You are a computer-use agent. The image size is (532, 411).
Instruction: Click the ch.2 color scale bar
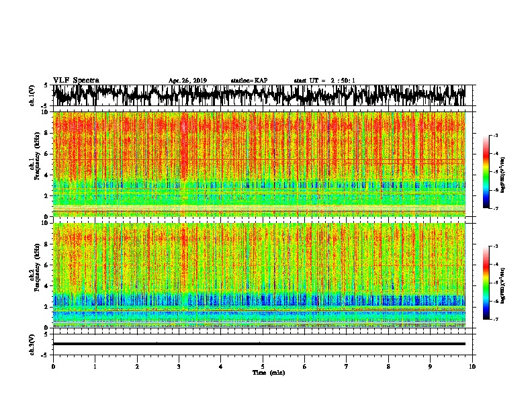[x=486, y=283]
